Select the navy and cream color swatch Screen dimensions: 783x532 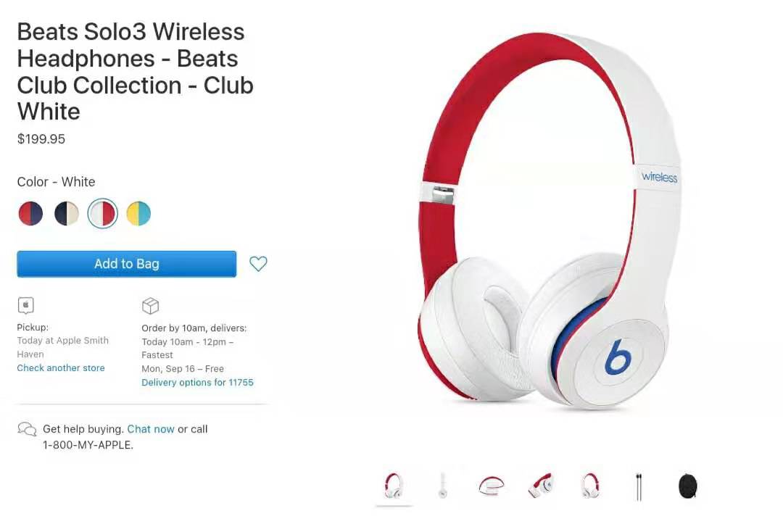click(x=67, y=214)
